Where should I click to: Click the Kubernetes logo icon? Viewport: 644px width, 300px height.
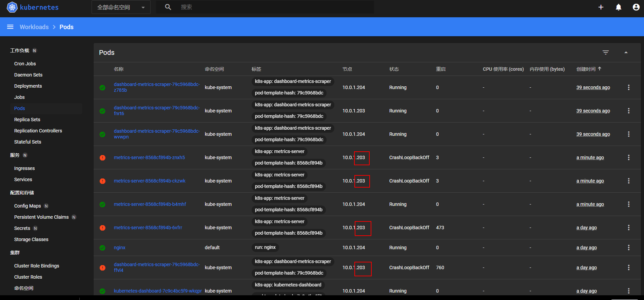[x=12, y=7]
